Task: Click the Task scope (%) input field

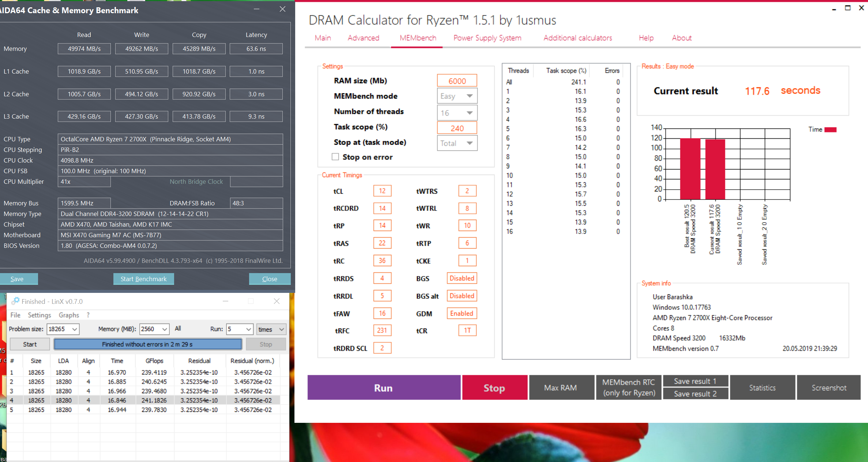Action: pyautogui.click(x=457, y=128)
